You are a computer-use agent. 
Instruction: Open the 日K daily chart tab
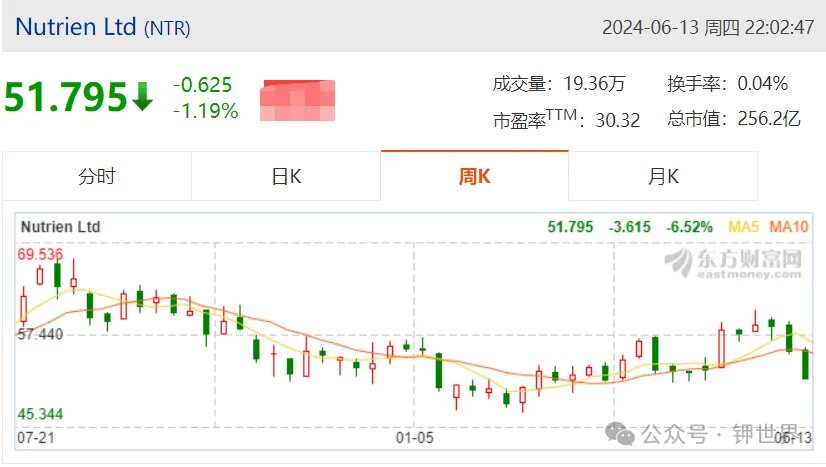pos(286,176)
